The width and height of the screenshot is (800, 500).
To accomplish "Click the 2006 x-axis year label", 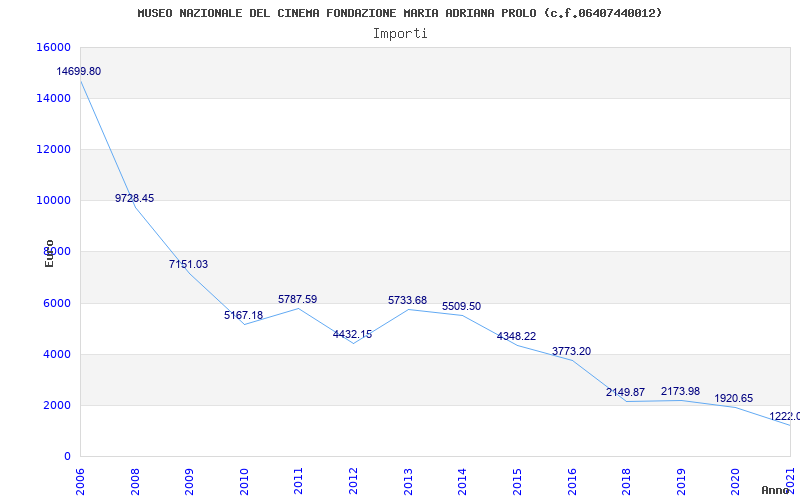I will pos(81,481).
